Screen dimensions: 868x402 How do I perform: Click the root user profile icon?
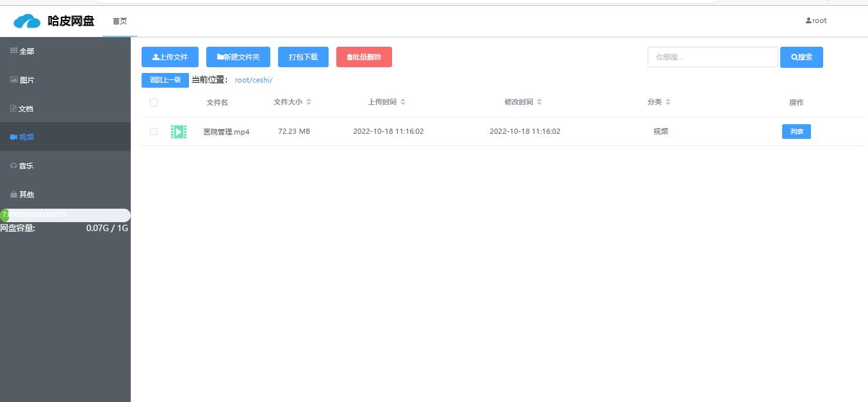[x=808, y=20]
